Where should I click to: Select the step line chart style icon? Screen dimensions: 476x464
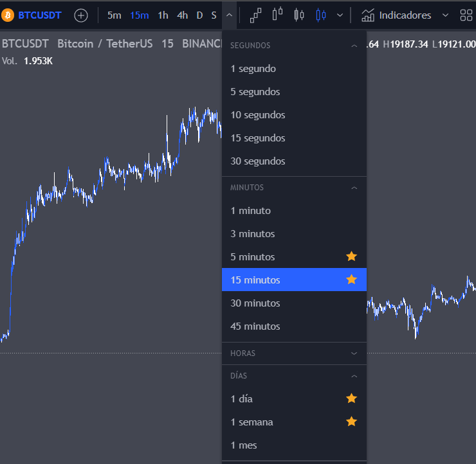coord(255,15)
